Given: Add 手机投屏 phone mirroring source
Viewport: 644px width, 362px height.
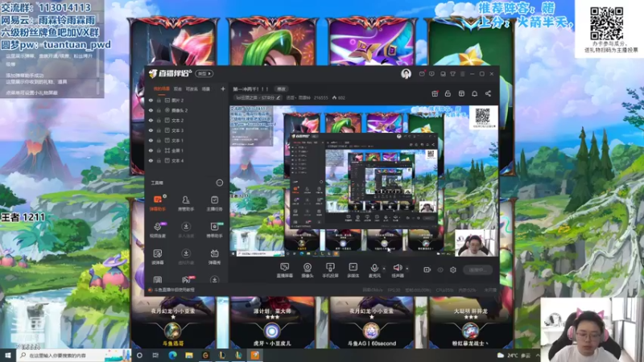Looking at the screenshot, I should point(330,270).
